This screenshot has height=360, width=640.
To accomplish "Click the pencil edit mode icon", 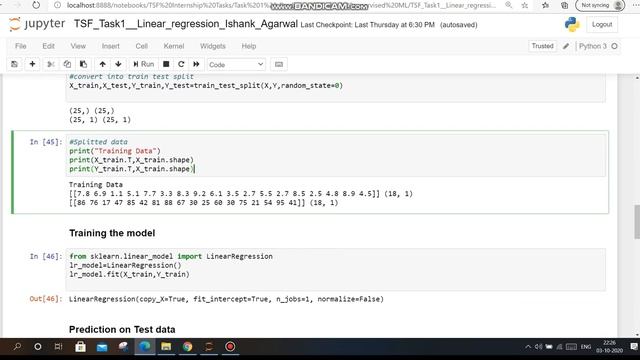I will pyautogui.click(x=566, y=46).
